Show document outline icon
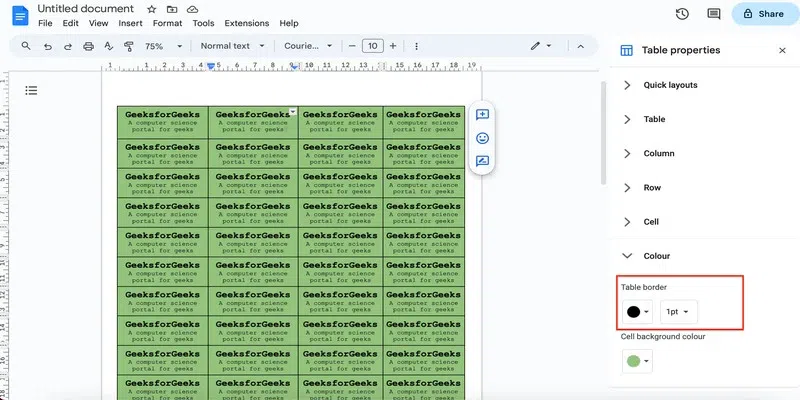800x400 pixels. point(31,91)
